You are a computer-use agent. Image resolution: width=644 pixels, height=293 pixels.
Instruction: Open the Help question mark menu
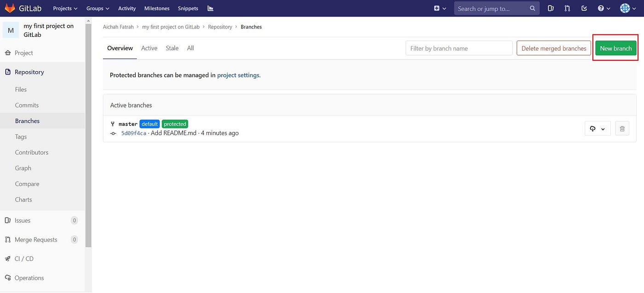tap(604, 8)
